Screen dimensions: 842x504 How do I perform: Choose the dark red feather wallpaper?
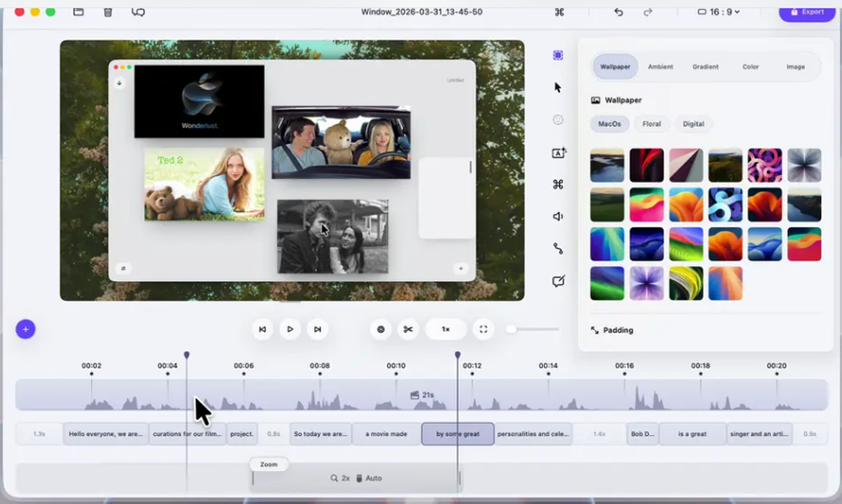click(647, 165)
